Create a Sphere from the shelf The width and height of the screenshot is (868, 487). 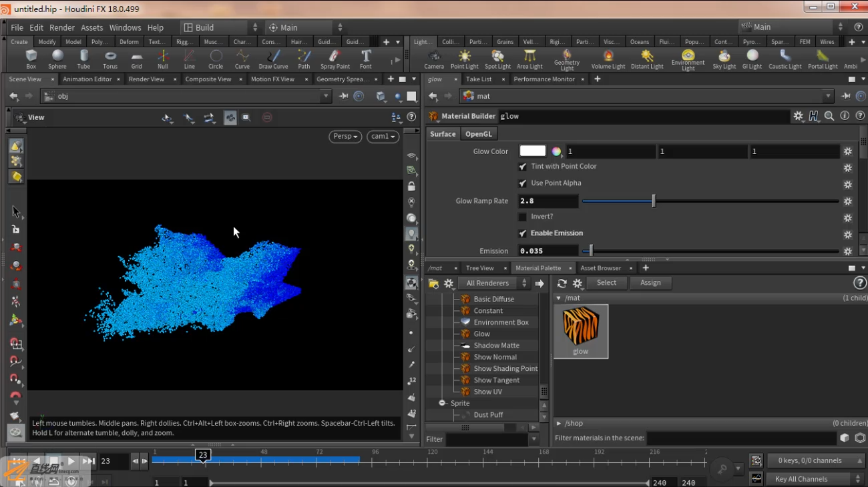click(57, 59)
